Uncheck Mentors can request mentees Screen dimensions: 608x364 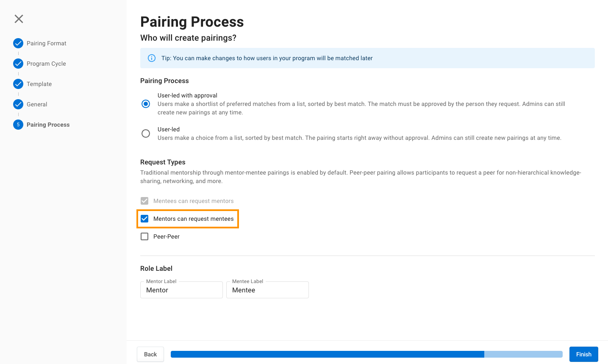tap(144, 219)
